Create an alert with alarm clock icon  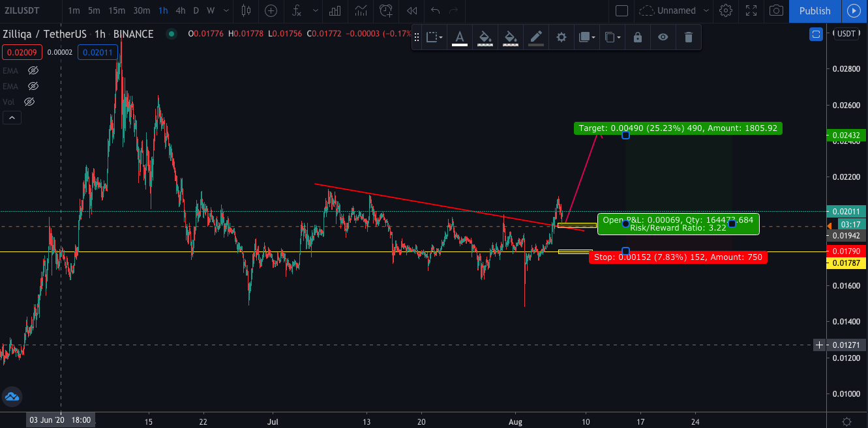click(386, 10)
